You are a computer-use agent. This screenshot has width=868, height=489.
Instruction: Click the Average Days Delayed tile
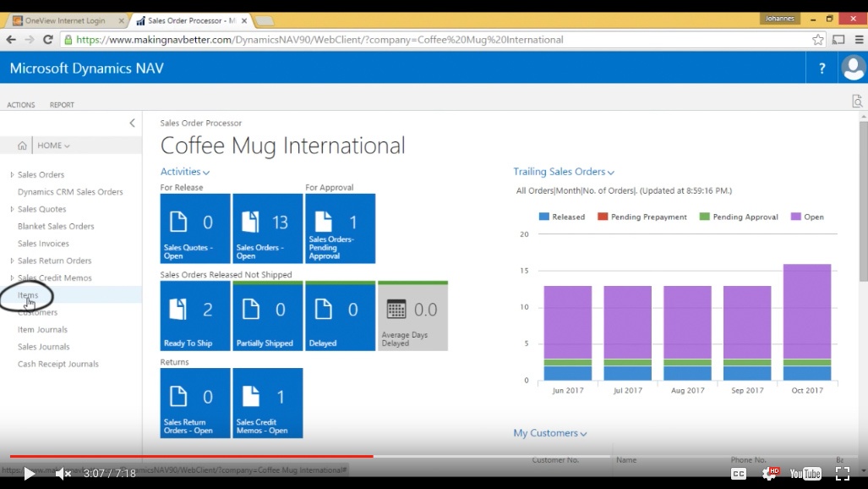412,316
